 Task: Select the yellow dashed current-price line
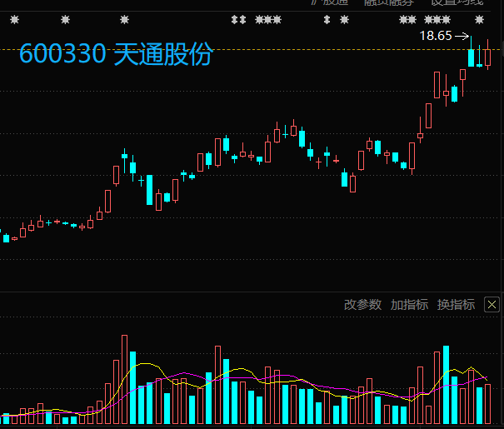(251, 49)
